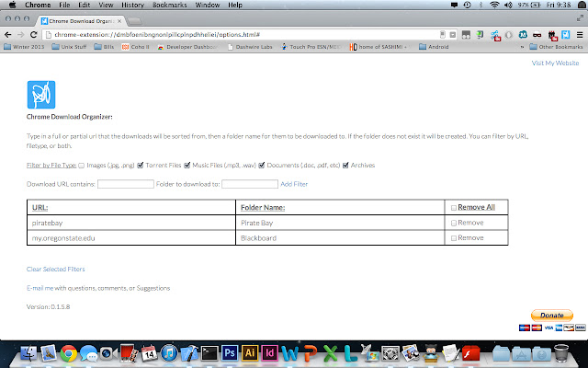
Task: Click the Chrome Download Organizer logo
Action: [x=41, y=95]
